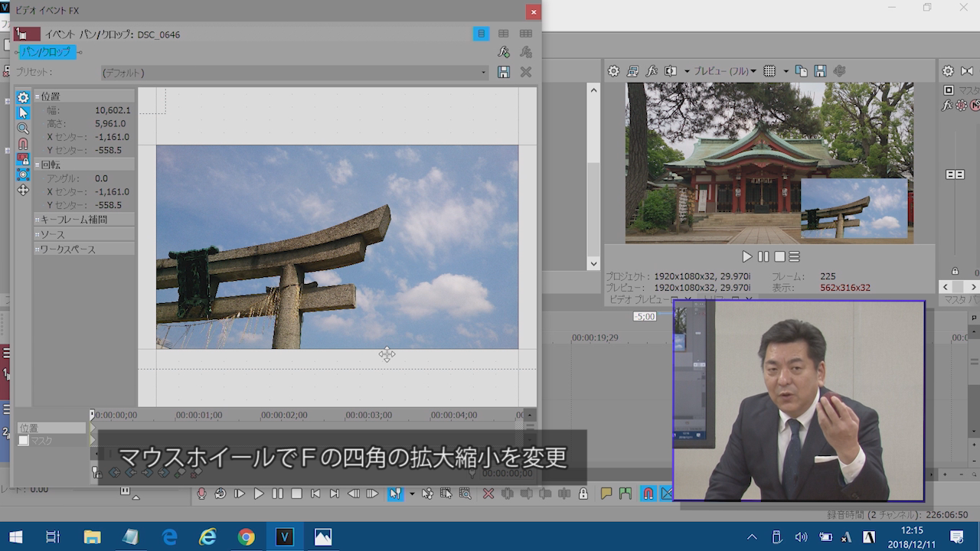Viewport: 980px width, 551px height.
Task: Toggle lock aspect ratio button
Action: (23, 159)
